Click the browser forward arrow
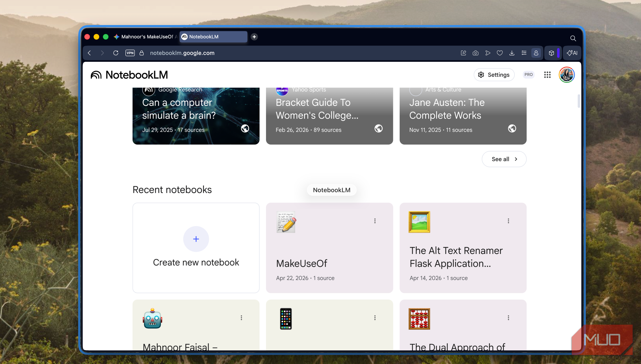This screenshot has width=641, height=364. 102,53
